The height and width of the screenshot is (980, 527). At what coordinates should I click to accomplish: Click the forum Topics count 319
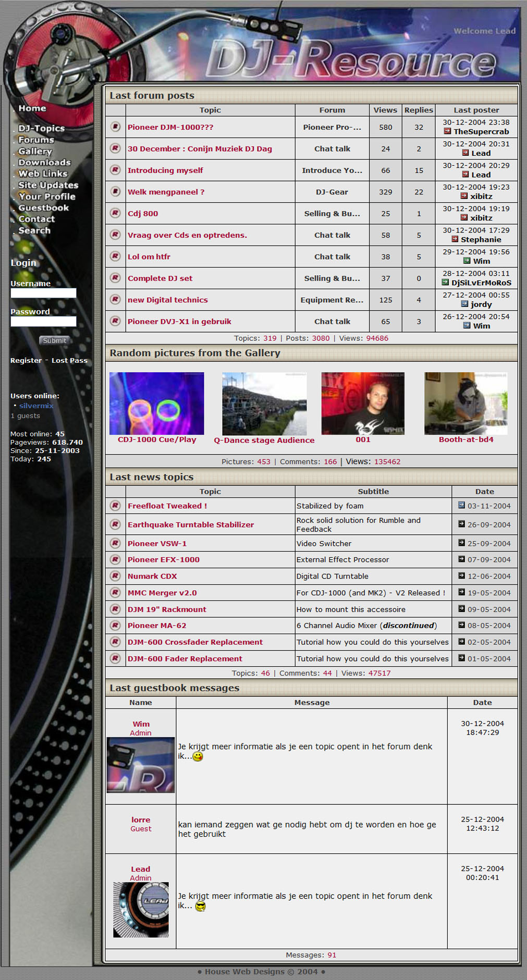[270, 338]
